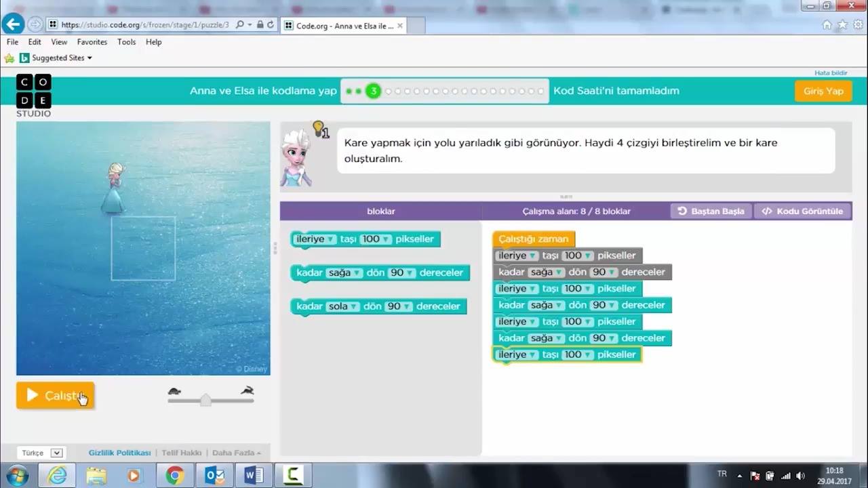Select the Çalıştığı zaman block
The width and height of the screenshot is (868, 488).
(x=534, y=239)
